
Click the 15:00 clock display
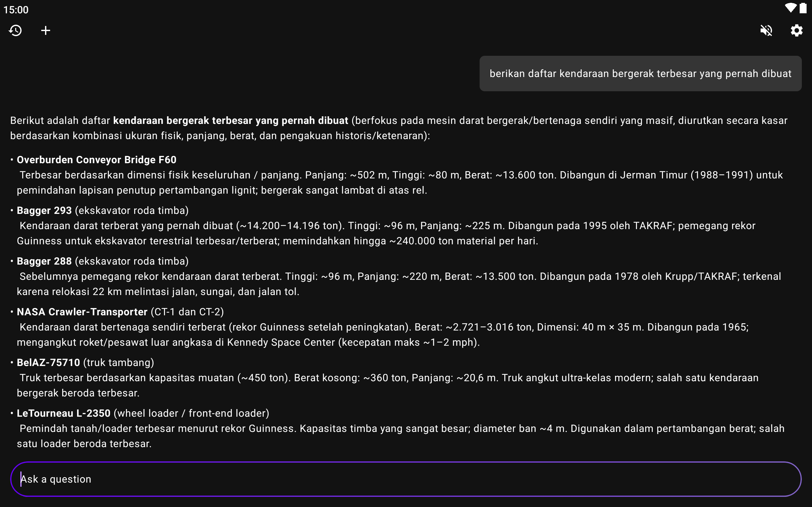[x=16, y=10]
